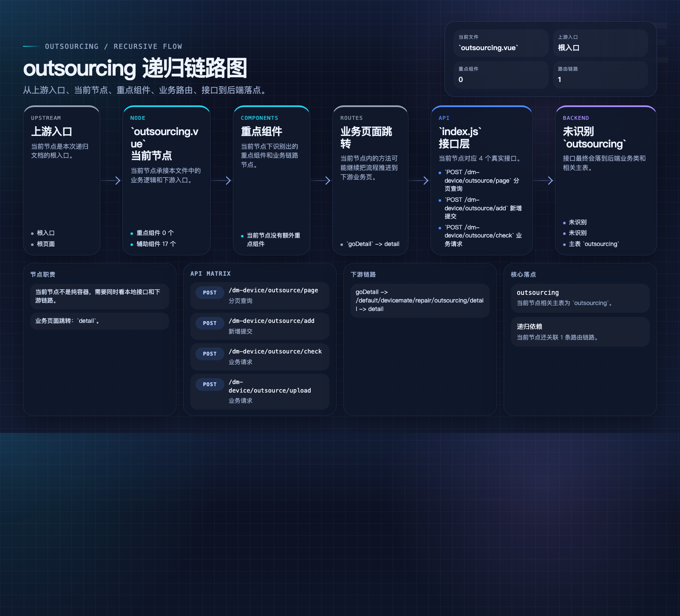Click the 递归依赖 entry in 核心落点
The width and height of the screenshot is (680, 616).
(x=580, y=332)
